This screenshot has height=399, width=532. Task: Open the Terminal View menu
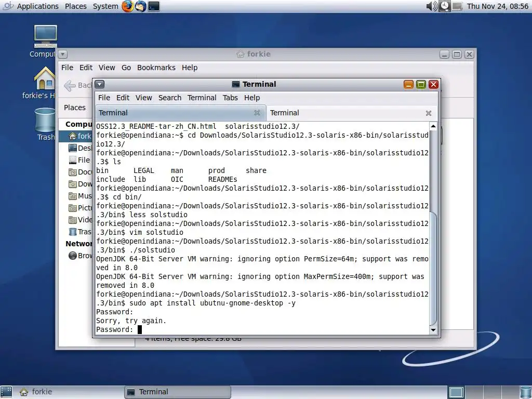pyautogui.click(x=143, y=98)
